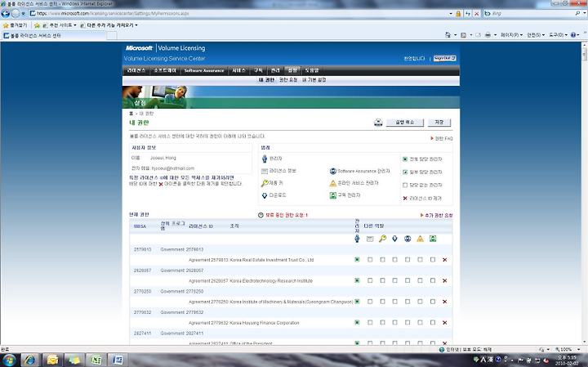The image size is (588, 367).
Task: Open the address bar dropdown arrow
Action: pyautogui.click(x=451, y=14)
